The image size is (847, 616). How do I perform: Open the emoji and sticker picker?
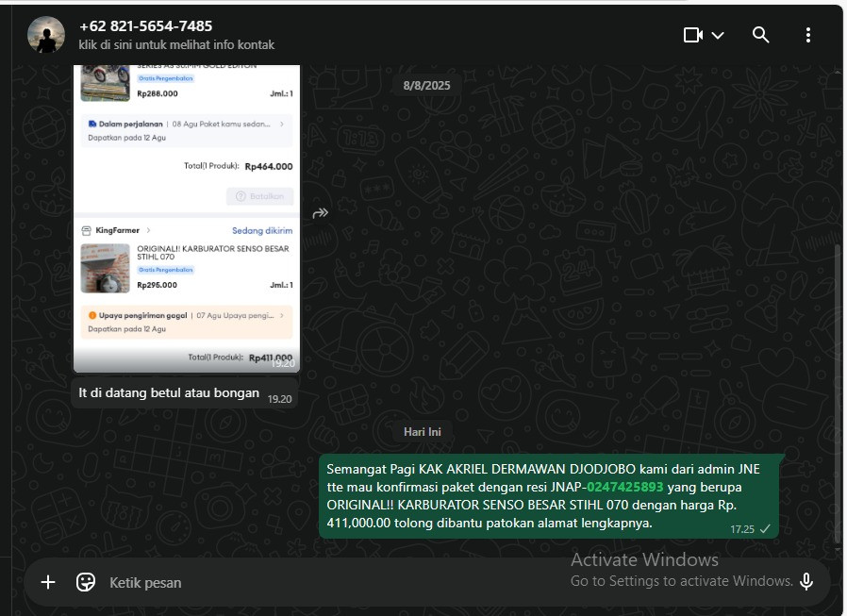86,582
